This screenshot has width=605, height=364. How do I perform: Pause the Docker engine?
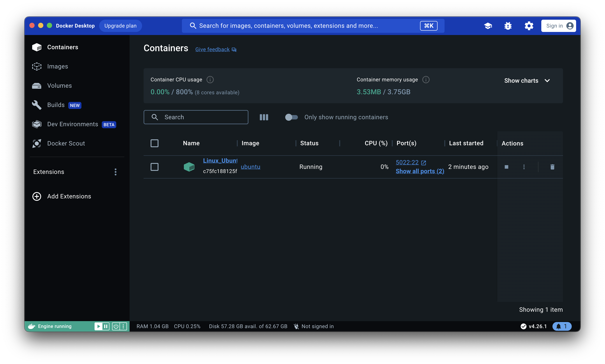106,326
